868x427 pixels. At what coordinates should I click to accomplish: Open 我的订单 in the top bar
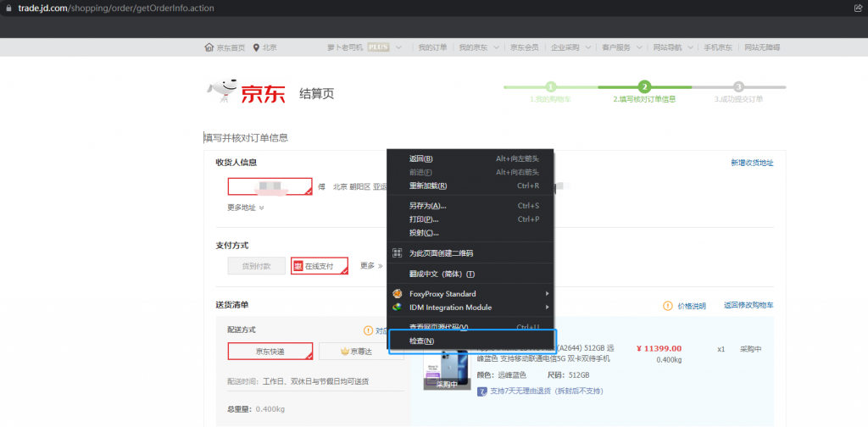point(432,47)
